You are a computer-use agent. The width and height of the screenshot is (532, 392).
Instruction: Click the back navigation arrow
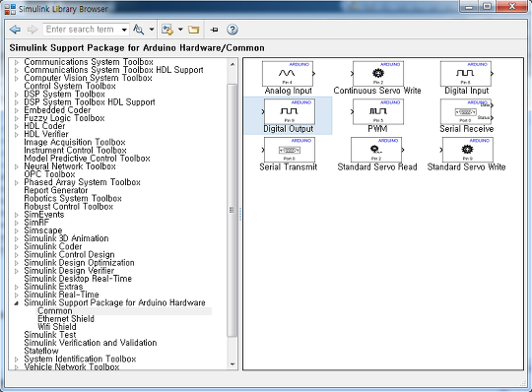pyautogui.click(x=15, y=30)
